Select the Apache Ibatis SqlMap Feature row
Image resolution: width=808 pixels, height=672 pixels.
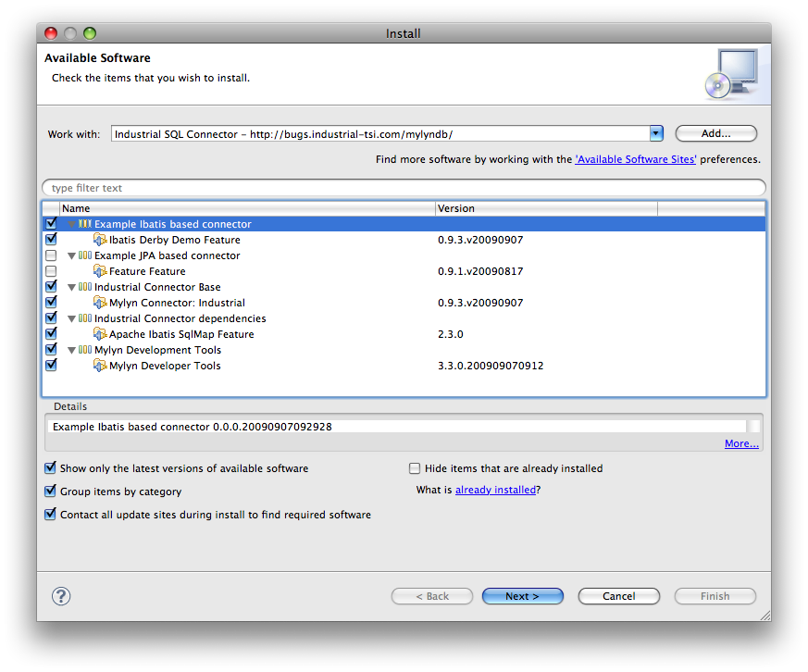404,334
